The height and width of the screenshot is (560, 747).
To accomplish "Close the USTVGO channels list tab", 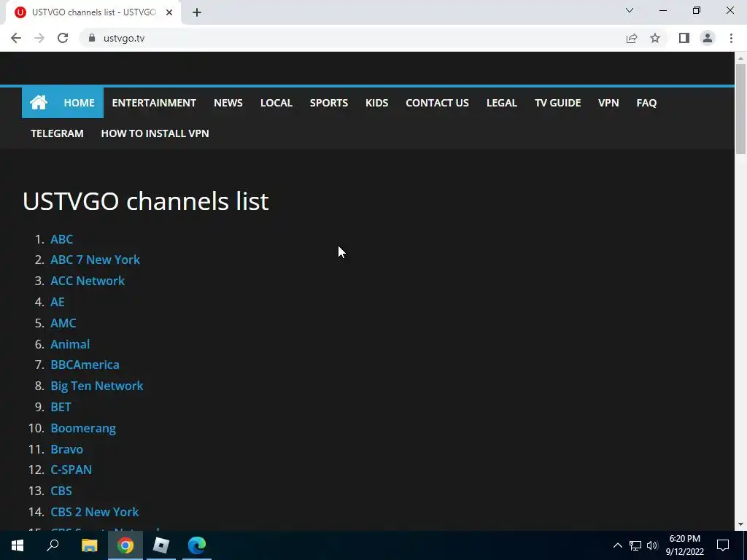I will [169, 12].
